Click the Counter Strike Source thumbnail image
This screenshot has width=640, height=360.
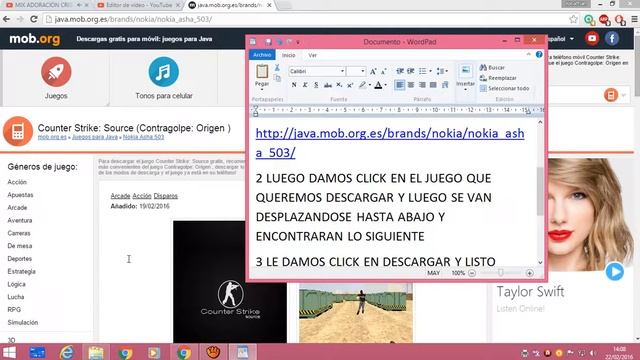coord(230,282)
